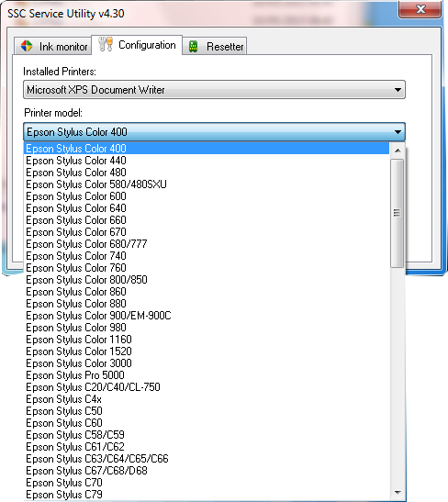Pick Epson Stylus C63/C64/C65/C66
Image resolution: width=448 pixels, height=502 pixels.
(x=207, y=459)
